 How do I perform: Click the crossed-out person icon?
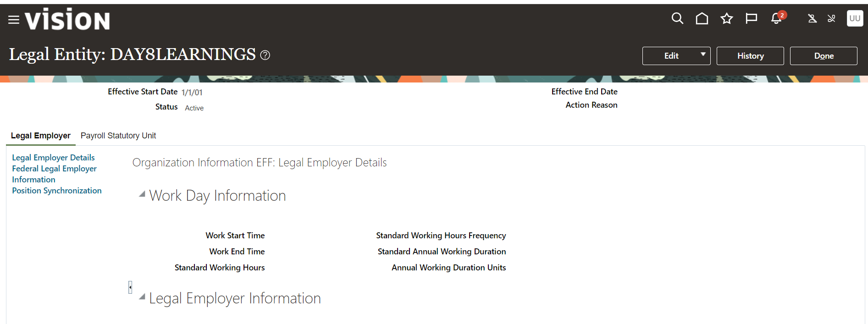(x=812, y=18)
